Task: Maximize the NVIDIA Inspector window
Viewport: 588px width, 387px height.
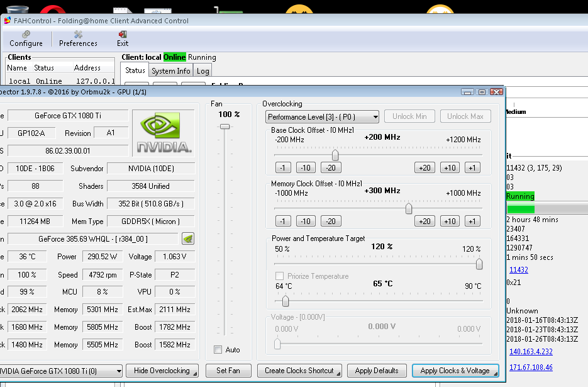Action: (482, 92)
